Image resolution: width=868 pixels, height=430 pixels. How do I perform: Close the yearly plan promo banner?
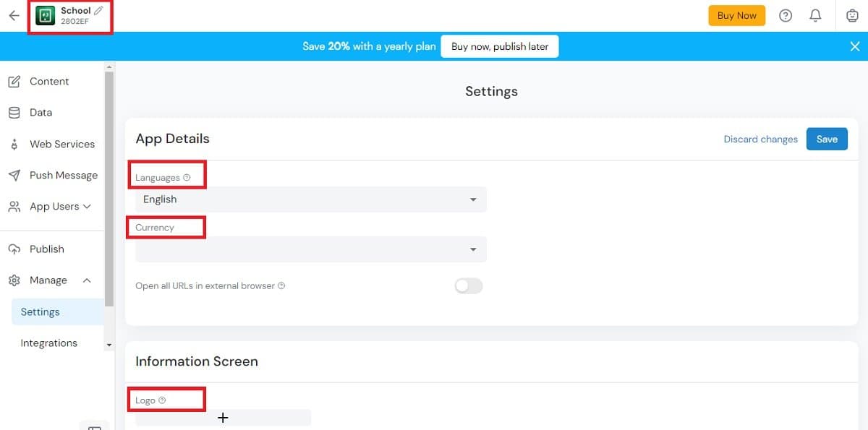854,46
